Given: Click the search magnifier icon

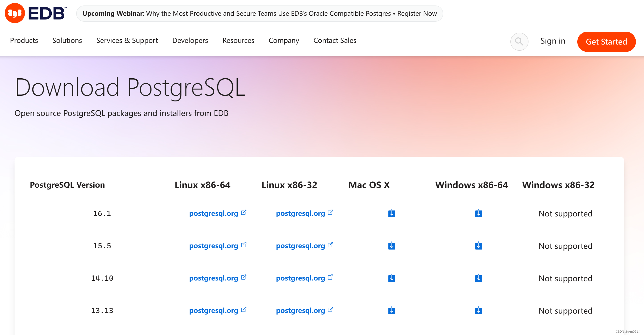Looking at the screenshot, I should click(519, 41).
